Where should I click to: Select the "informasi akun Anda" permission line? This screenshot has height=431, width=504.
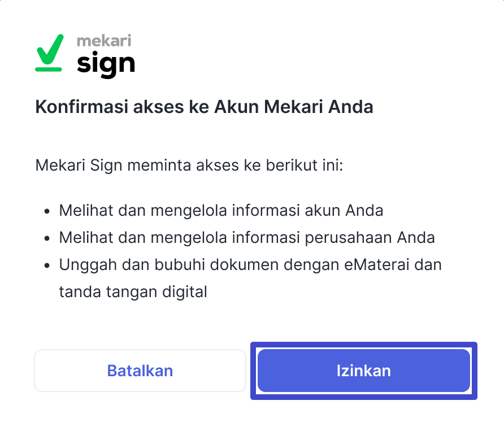(221, 211)
